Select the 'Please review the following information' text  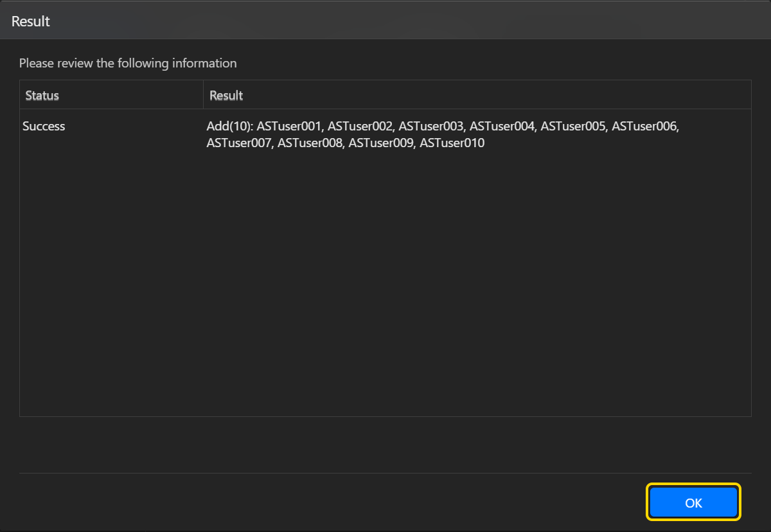(128, 63)
